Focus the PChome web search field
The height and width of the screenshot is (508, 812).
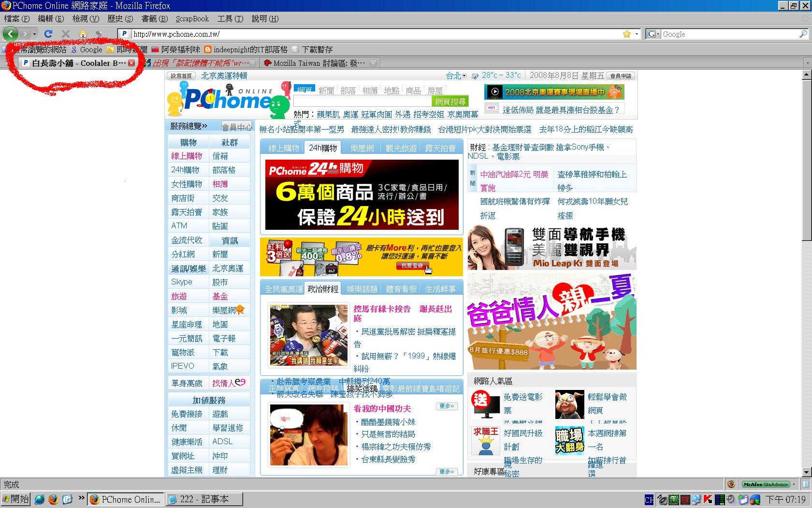point(362,101)
